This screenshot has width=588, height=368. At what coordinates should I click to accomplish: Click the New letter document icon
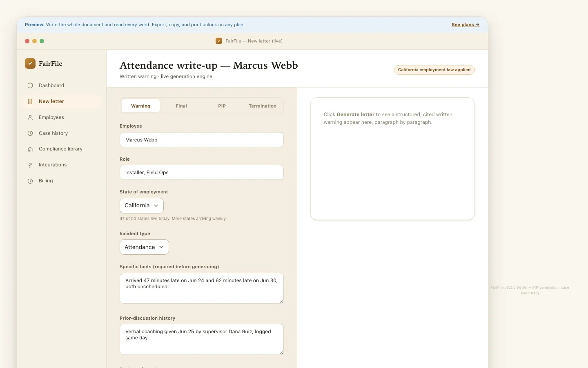coord(30,101)
